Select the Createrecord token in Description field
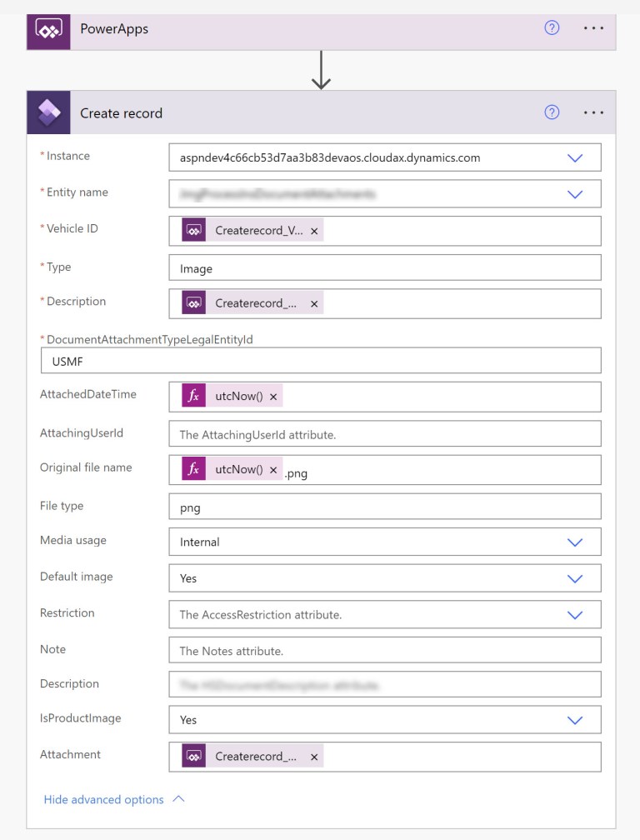The height and width of the screenshot is (840, 640). pyautogui.click(x=250, y=303)
